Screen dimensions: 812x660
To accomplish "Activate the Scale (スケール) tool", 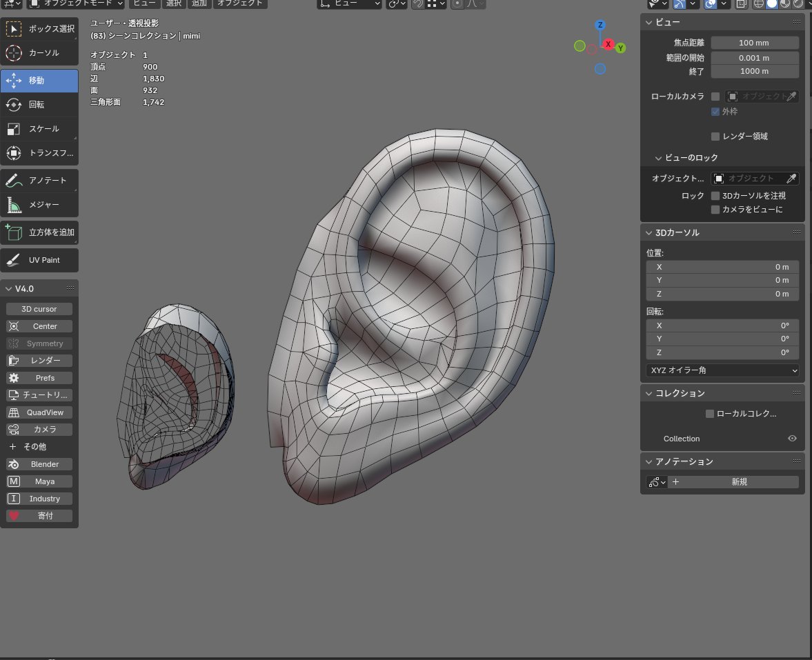I will click(x=39, y=129).
